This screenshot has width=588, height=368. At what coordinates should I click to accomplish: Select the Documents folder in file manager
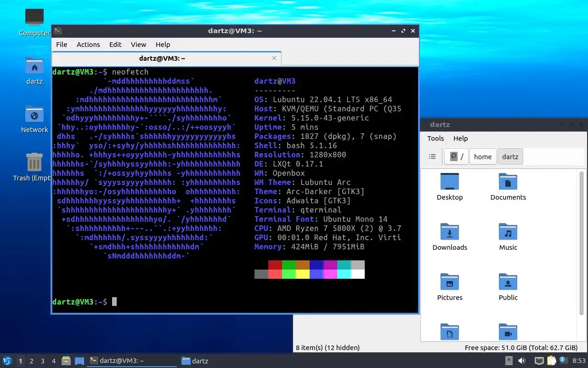click(x=508, y=187)
